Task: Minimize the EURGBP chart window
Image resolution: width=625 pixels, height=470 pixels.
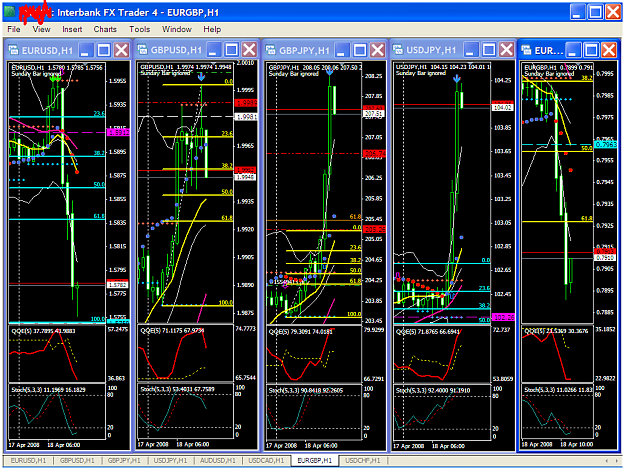Action: 574,50
